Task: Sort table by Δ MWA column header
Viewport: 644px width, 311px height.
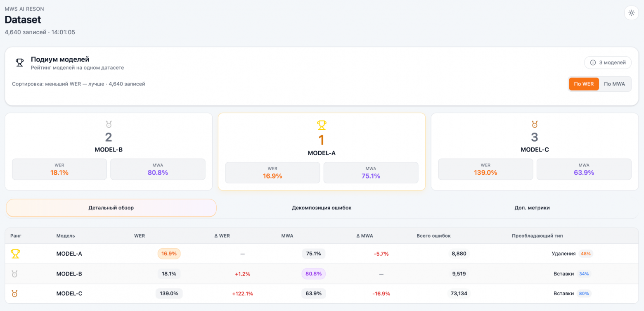Action: tap(365, 236)
